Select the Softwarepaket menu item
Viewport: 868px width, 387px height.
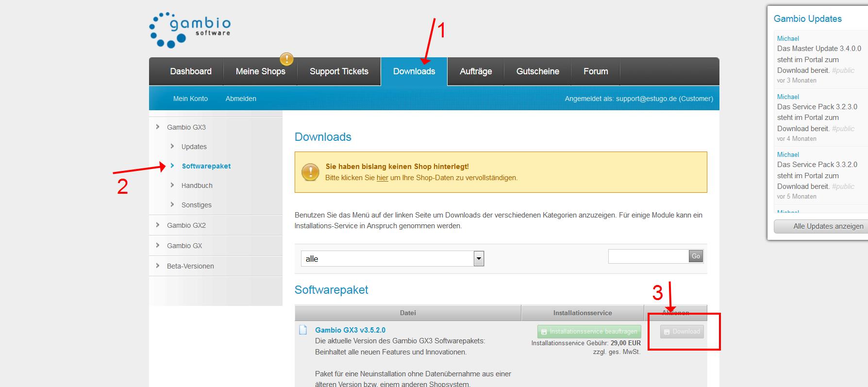(x=206, y=166)
